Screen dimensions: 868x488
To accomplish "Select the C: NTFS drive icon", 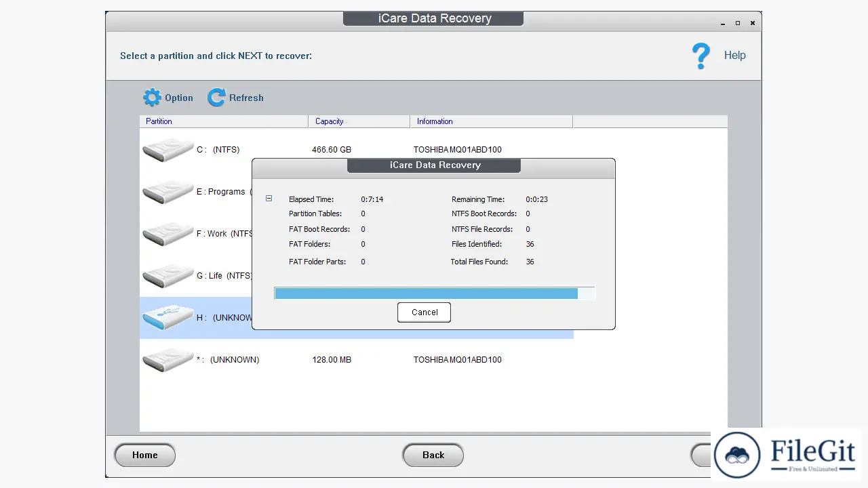I will tap(167, 149).
